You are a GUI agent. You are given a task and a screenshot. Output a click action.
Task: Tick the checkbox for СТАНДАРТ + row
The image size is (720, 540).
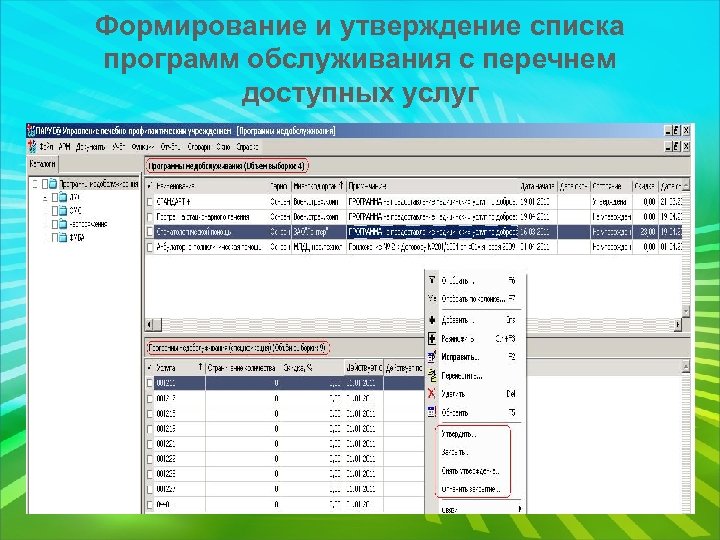click(x=150, y=202)
